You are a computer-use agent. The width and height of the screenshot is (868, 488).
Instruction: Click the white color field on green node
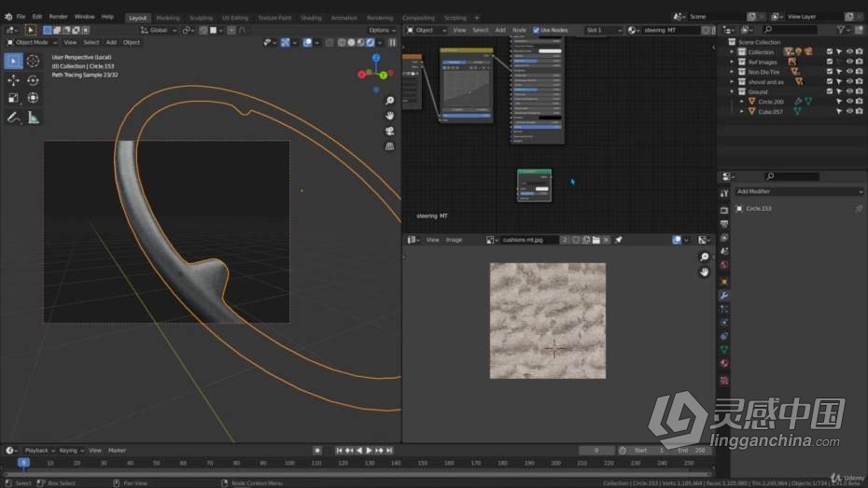coord(541,189)
